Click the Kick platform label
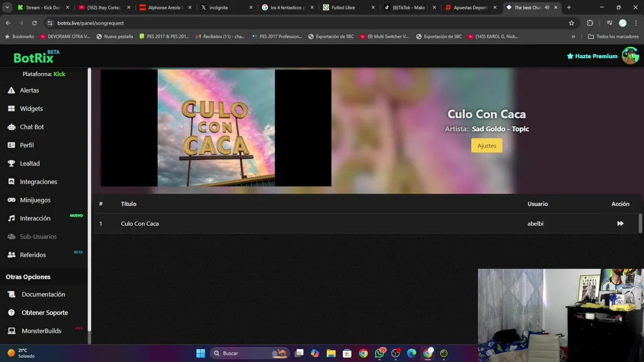Viewport: 644px width, 362px height. click(x=59, y=74)
